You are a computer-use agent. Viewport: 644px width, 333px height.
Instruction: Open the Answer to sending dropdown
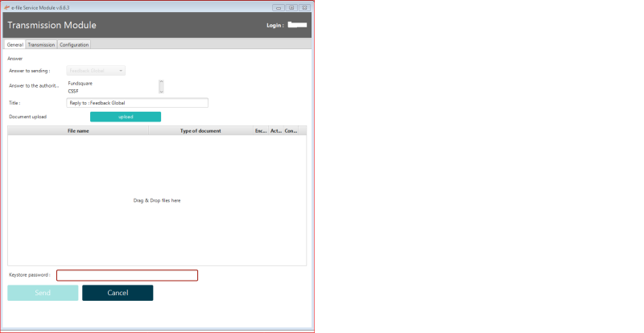tap(96, 71)
